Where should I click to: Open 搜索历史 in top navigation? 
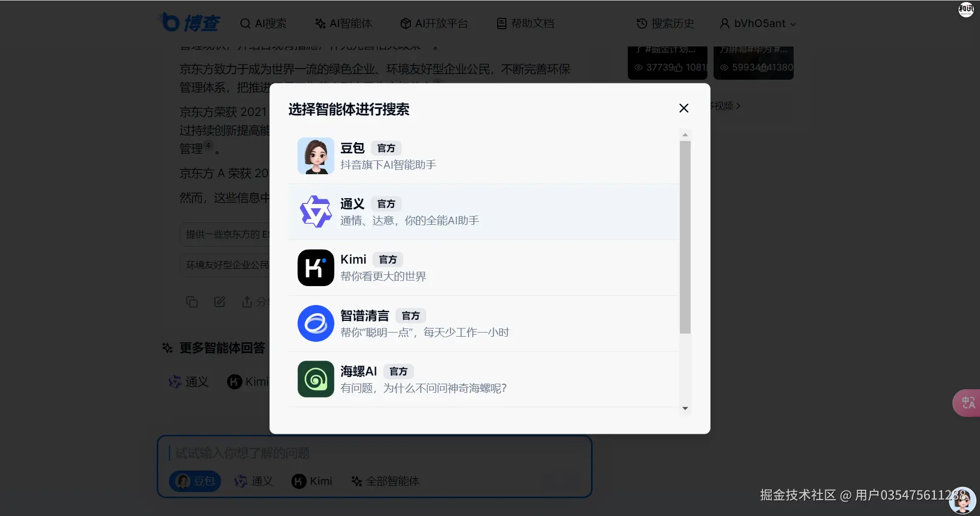click(666, 24)
